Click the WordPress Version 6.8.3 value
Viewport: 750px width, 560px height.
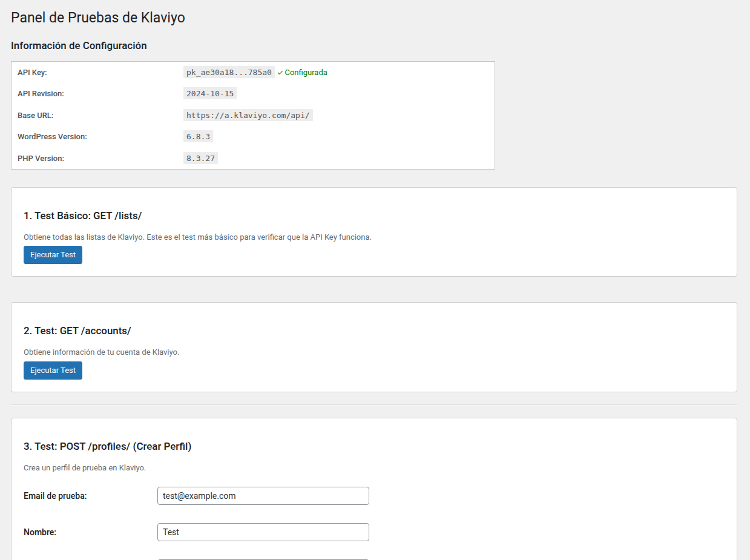(198, 136)
